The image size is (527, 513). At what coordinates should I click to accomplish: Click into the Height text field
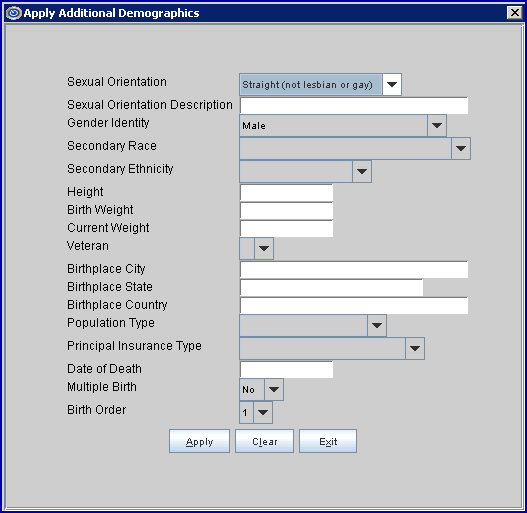tap(286, 193)
